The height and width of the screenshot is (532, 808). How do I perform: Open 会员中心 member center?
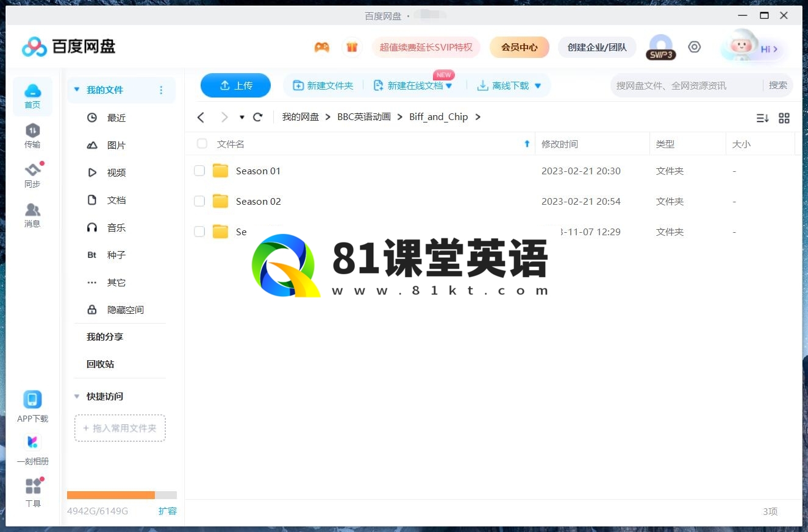[x=520, y=47]
